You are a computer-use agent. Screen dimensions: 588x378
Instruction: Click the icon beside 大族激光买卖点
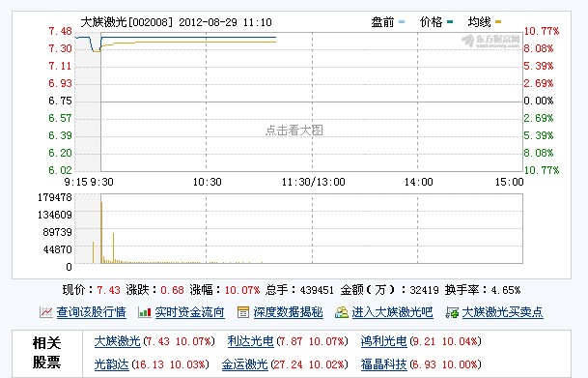452,312
